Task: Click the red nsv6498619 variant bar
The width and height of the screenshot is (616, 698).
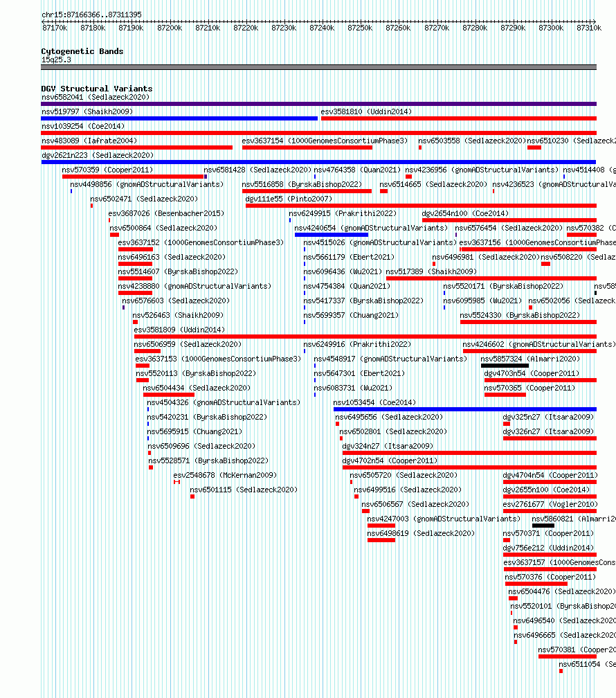Action: click(x=381, y=540)
